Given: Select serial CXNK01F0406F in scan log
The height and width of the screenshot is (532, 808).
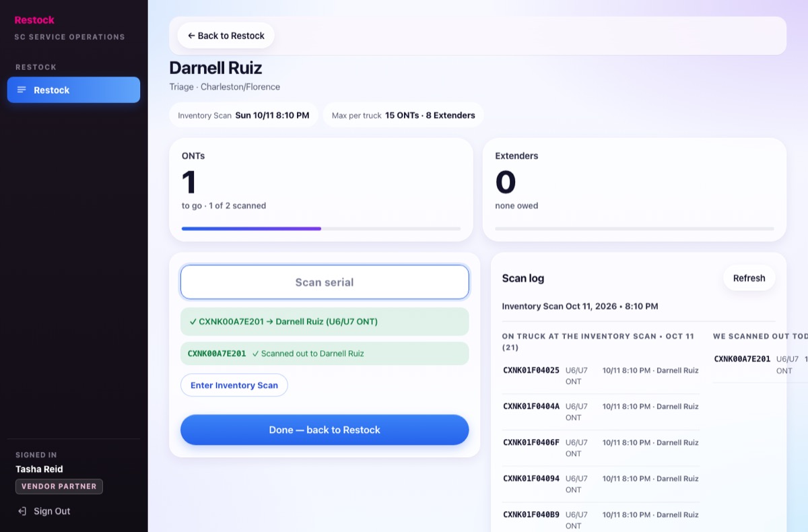Looking at the screenshot, I should pos(531,442).
